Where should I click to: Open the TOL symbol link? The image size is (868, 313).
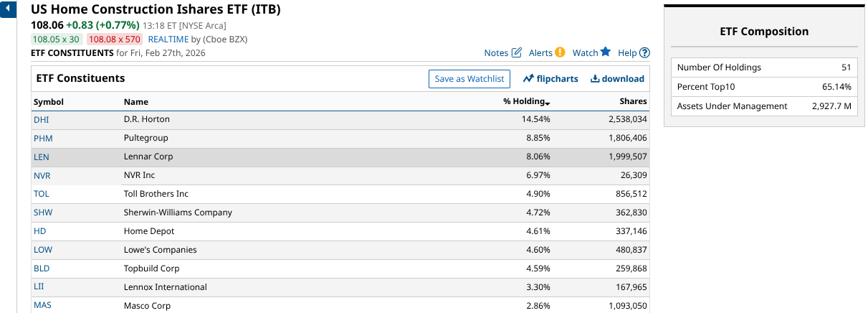point(42,194)
